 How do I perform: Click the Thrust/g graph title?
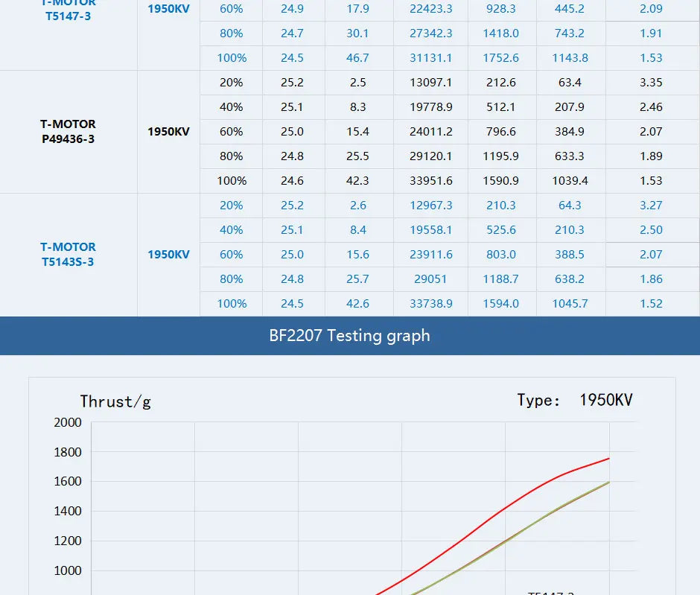coord(114,401)
